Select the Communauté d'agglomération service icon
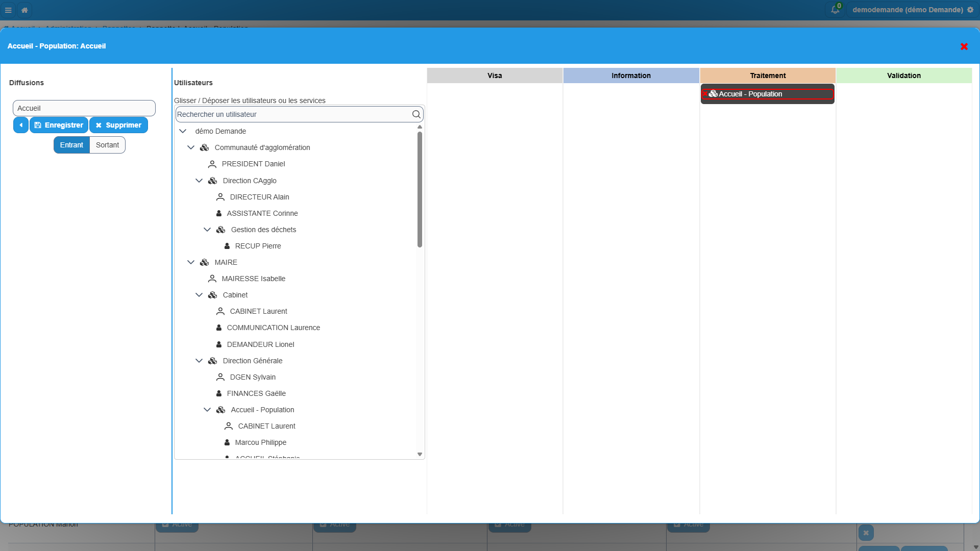The height and width of the screenshot is (551, 980). click(x=204, y=147)
